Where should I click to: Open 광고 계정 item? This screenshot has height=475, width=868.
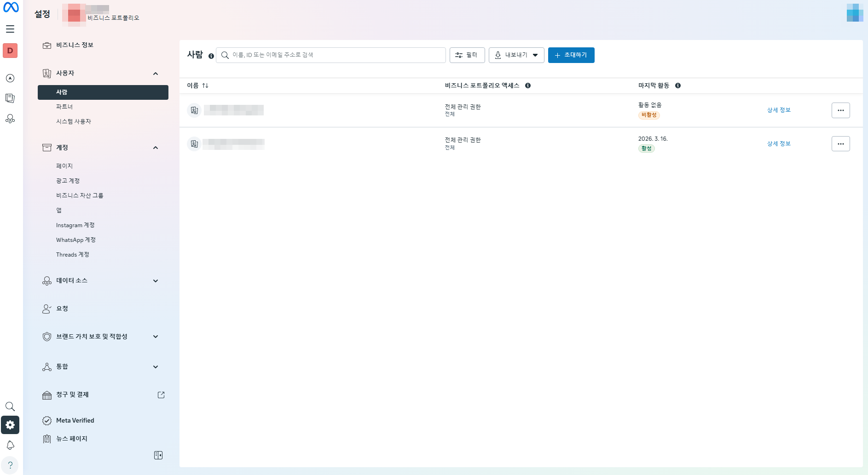coord(68,181)
